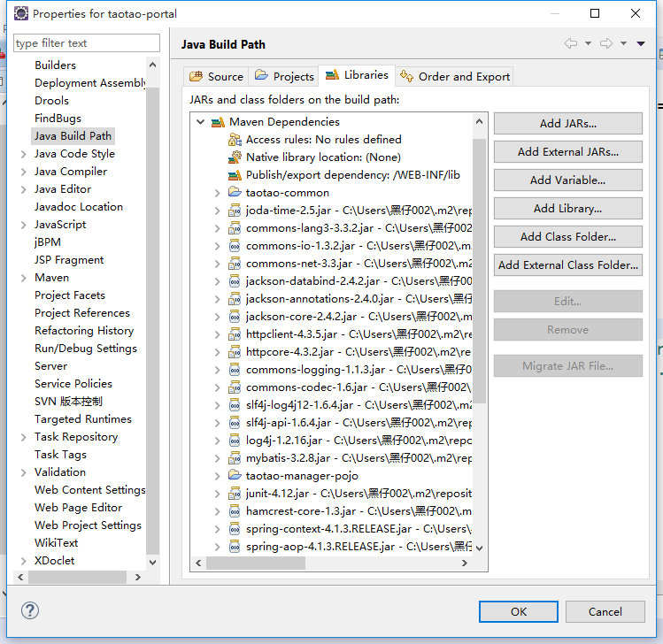Click the Cancel button

click(605, 611)
